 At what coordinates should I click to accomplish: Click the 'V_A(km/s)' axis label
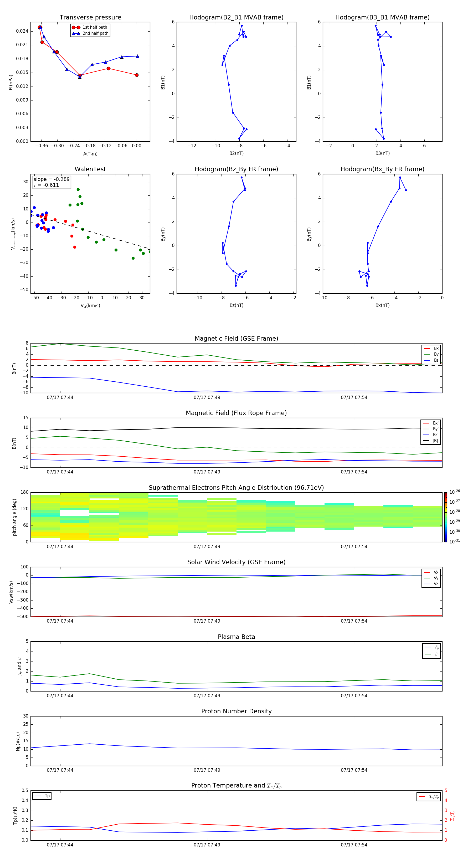coord(90,306)
